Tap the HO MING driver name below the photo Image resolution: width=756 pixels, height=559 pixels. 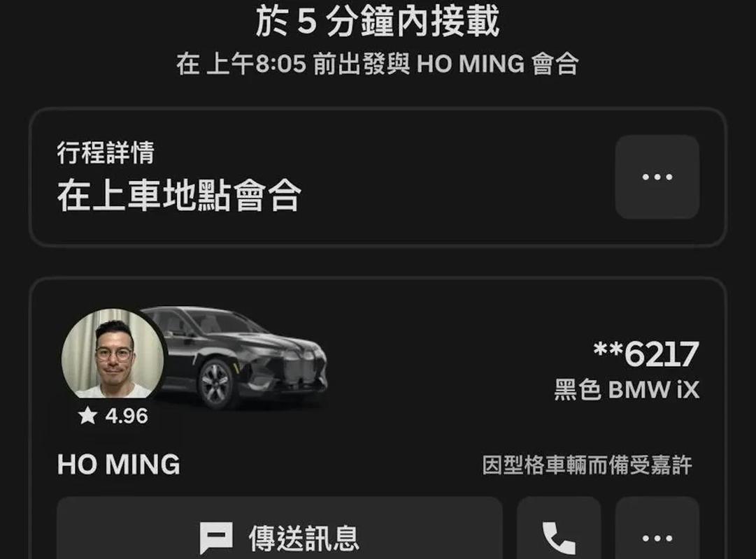(119, 465)
